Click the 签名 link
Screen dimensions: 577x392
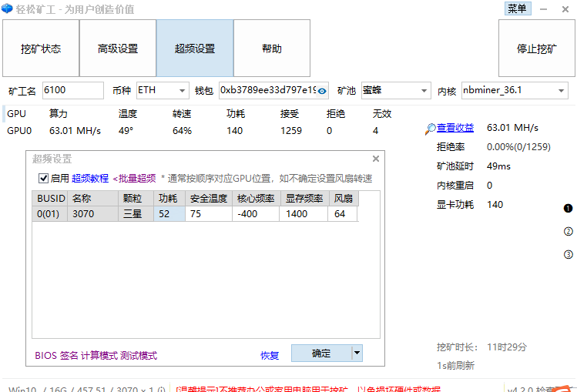pos(69,355)
